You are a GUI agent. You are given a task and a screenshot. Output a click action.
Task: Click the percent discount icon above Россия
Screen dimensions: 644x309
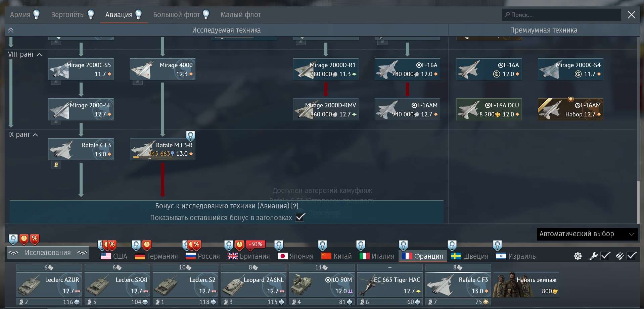click(x=197, y=245)
